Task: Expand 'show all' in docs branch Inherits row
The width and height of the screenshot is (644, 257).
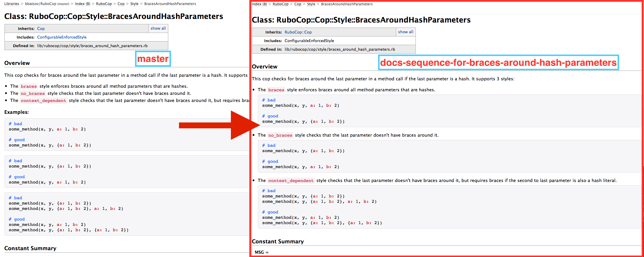Action: coord(406,32)
